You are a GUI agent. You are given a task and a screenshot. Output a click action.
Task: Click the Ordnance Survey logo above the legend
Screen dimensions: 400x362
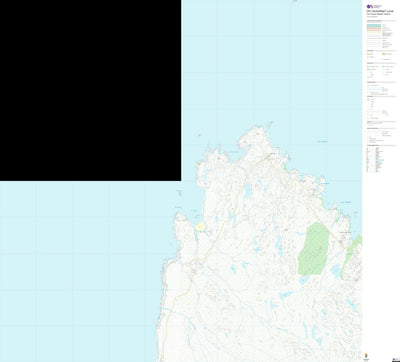click(x=374, y=6)
